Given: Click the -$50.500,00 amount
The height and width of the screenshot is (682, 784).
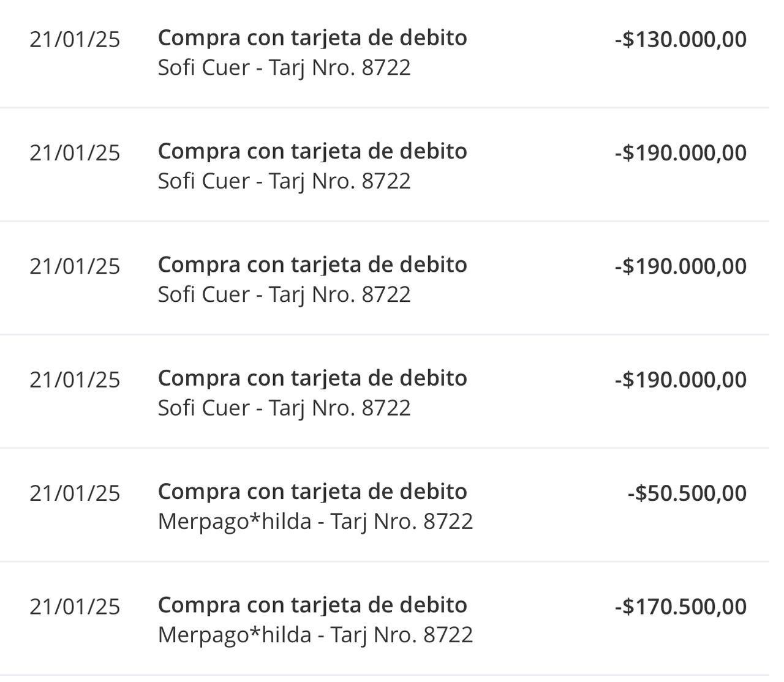Looking at the screenshot, I should pos(687,493).
